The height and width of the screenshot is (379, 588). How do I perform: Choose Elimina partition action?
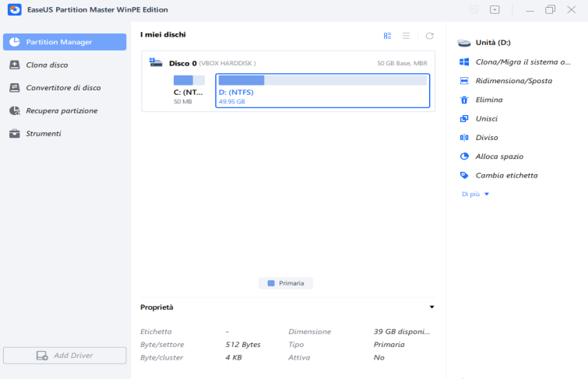489,100
